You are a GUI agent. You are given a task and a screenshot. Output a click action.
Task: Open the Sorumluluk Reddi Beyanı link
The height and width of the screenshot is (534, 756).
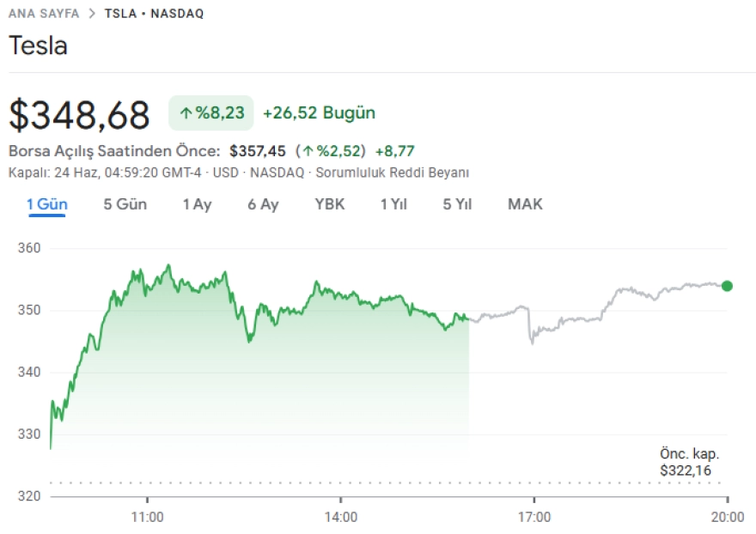click(x=393, y=173)
